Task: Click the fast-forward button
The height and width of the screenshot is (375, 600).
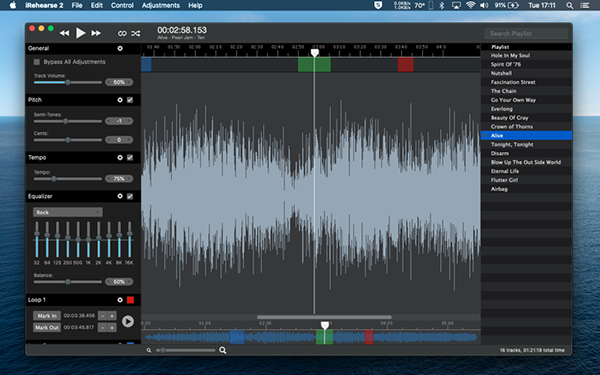Action: coord(96,33)
